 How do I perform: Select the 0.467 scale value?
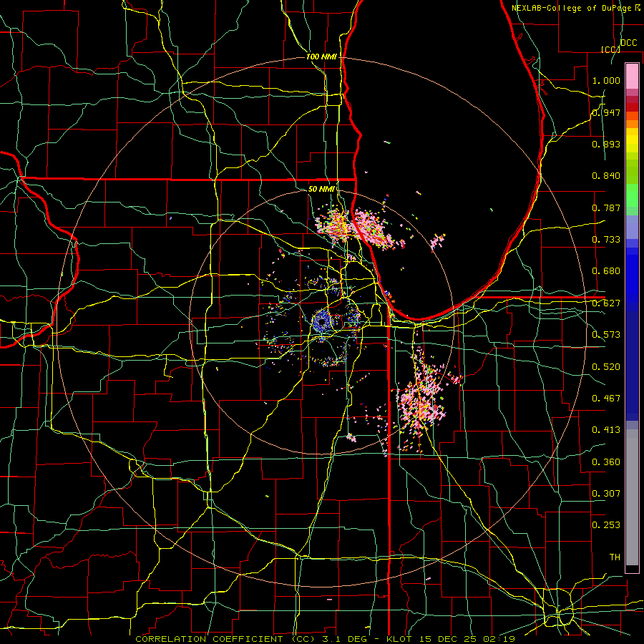606,399
